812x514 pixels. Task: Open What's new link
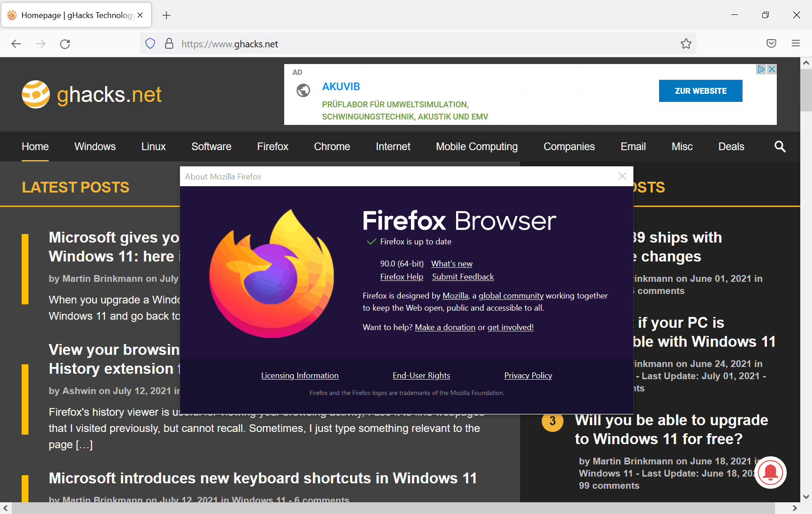[452, 264]
